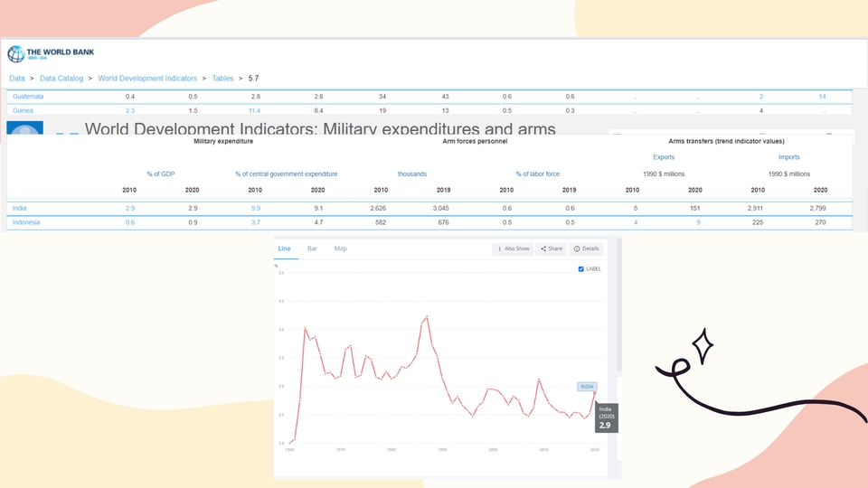Click thousands column header link
This screenshot has width=868, height=488.
click(x=412, y=174)
